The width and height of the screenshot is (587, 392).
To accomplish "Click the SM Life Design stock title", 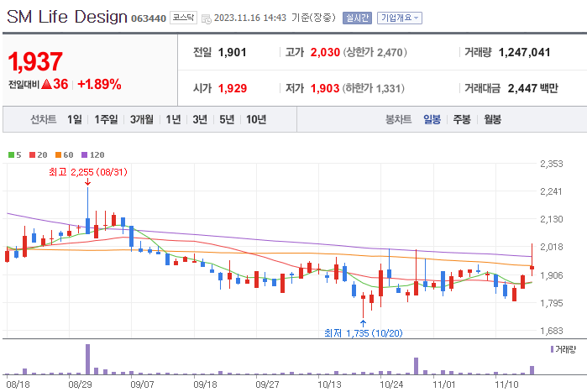I will [x=67, y=17].
